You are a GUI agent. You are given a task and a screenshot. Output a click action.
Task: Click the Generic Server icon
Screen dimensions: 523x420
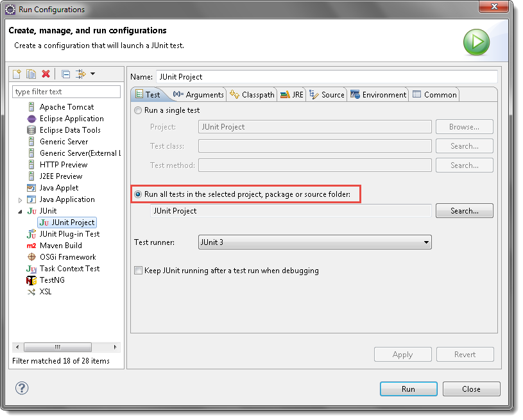point(31,142)
